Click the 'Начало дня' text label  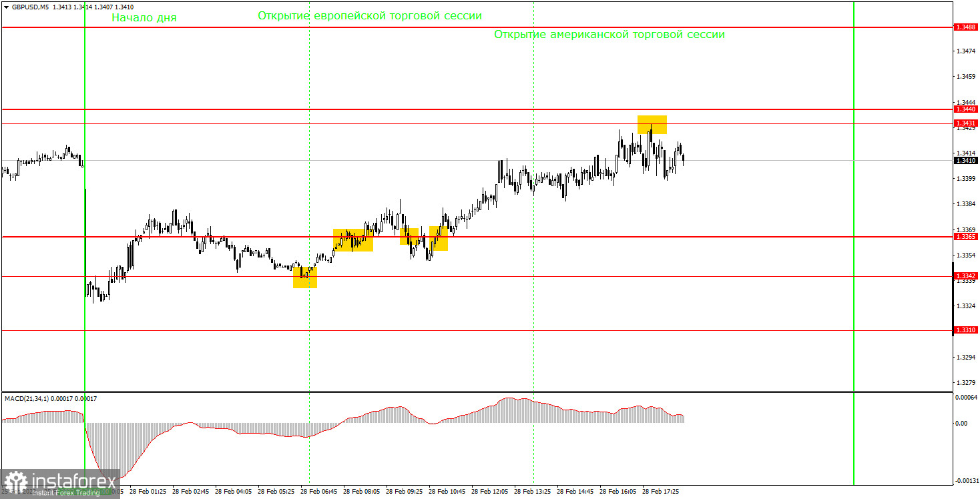click(144, 18)
